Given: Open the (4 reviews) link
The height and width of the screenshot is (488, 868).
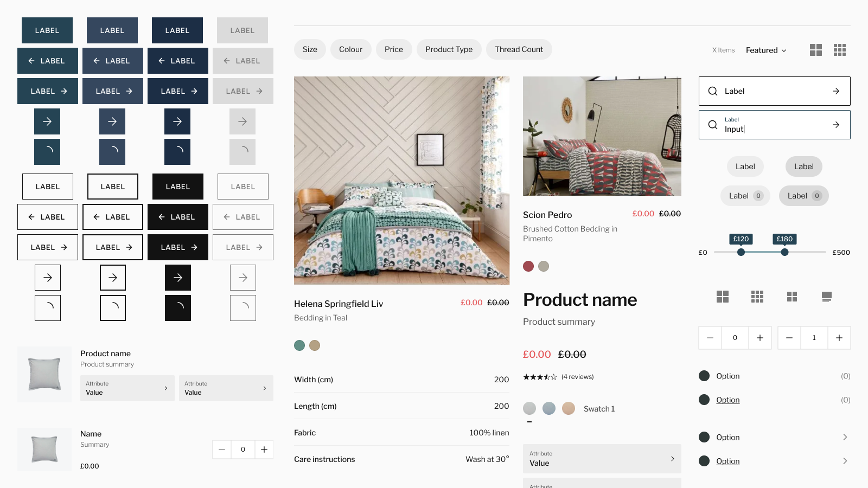Looking at the screenshot, I should tap(577, 377).
